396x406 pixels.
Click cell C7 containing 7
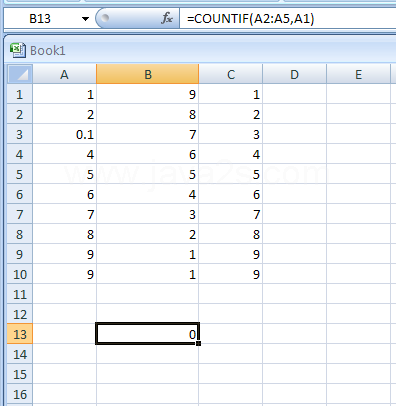[231, 214]
